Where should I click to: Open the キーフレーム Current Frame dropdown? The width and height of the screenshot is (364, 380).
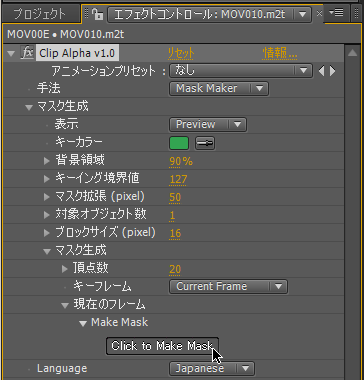pos(228,287)
